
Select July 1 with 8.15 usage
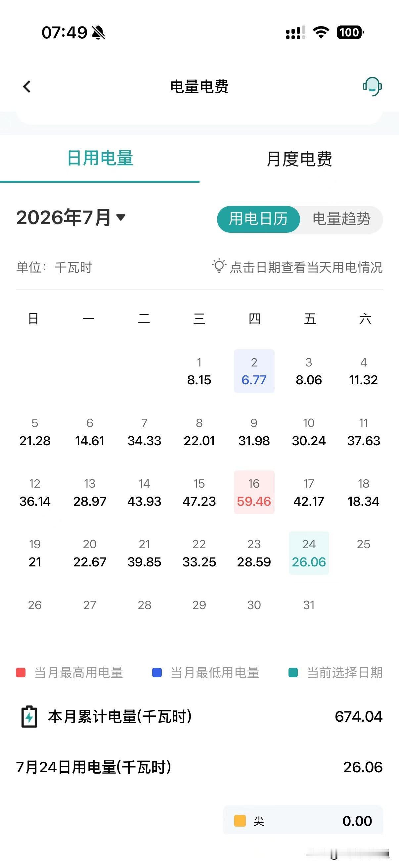pos(199,371)
